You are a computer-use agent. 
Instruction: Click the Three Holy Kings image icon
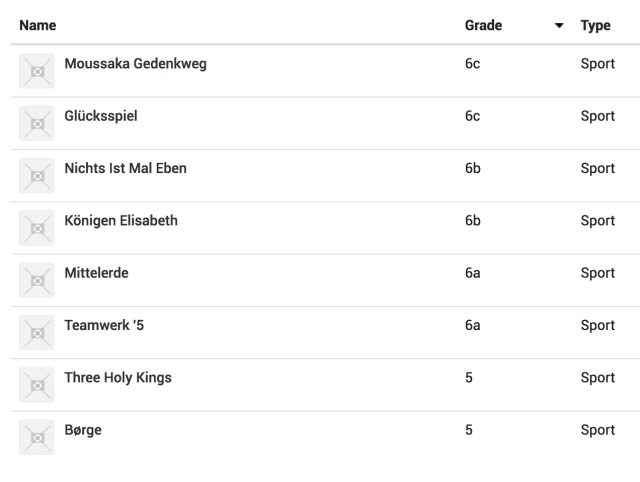pyautogui.click(x=37, y=384)
